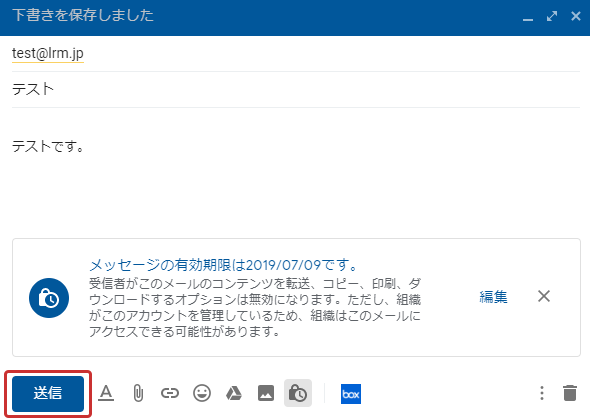This screenshot has width=590, height=420.
Task: Click the blue 送信 send button
Action: pos(48,394)
